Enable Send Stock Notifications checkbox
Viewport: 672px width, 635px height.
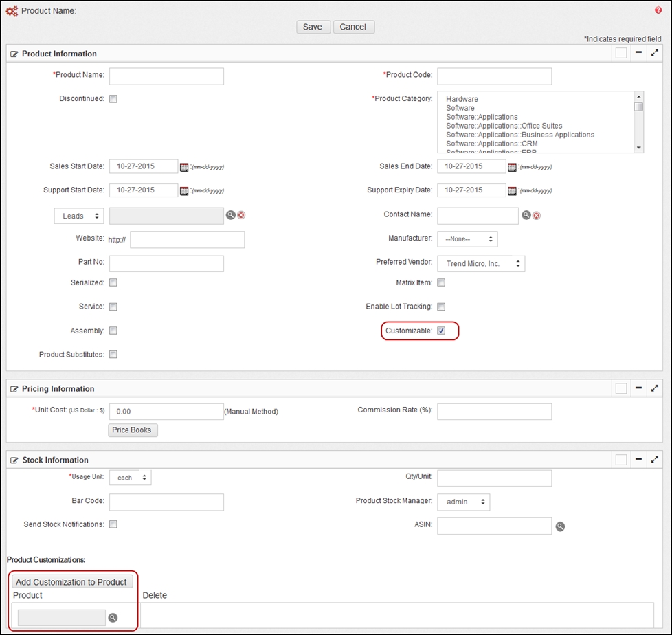coord(113,524)
